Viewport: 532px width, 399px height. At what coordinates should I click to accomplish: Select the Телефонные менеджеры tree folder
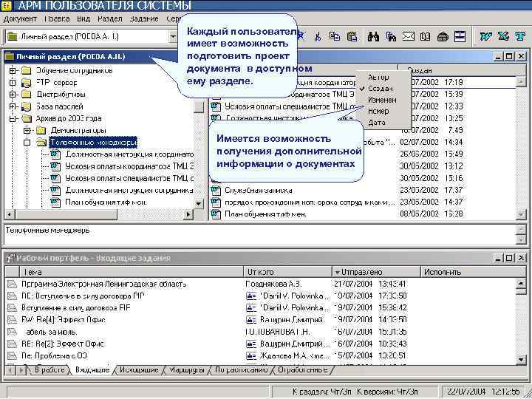pyautogui.click(x=94, y=143)
